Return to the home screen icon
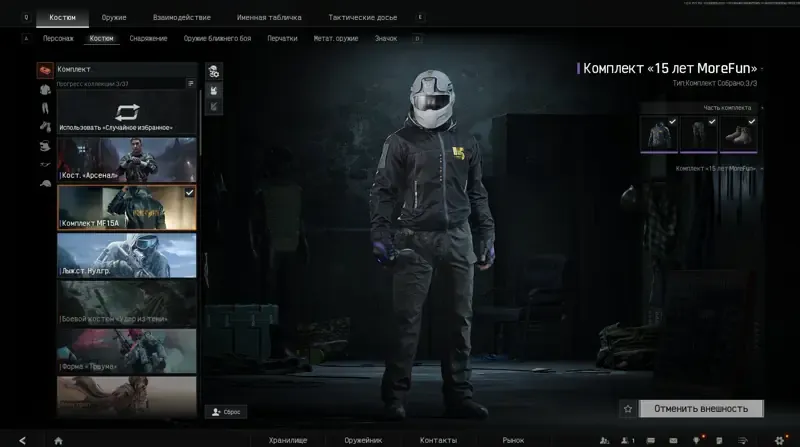This screenshot has height=447, width=800. click(59, 440)
